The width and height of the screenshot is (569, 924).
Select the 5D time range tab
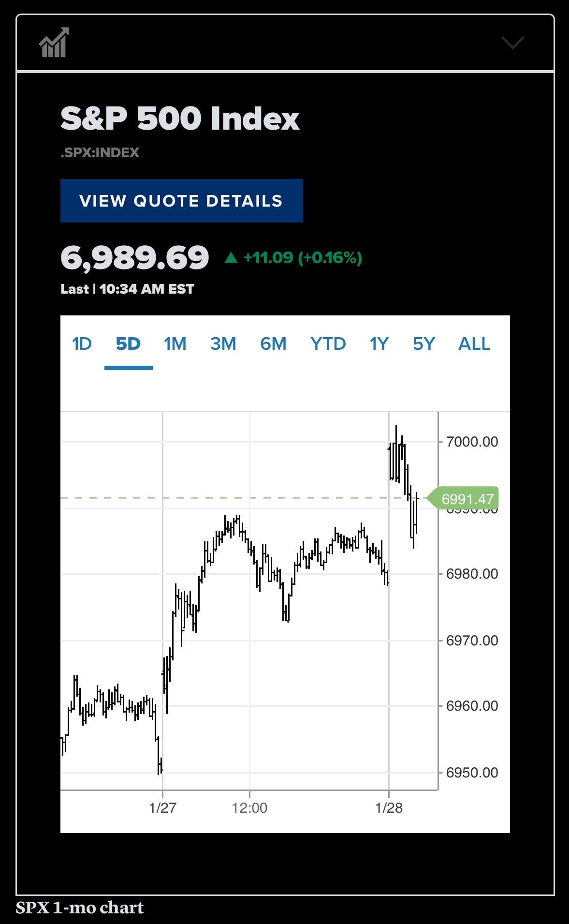(x=128, y=344)
